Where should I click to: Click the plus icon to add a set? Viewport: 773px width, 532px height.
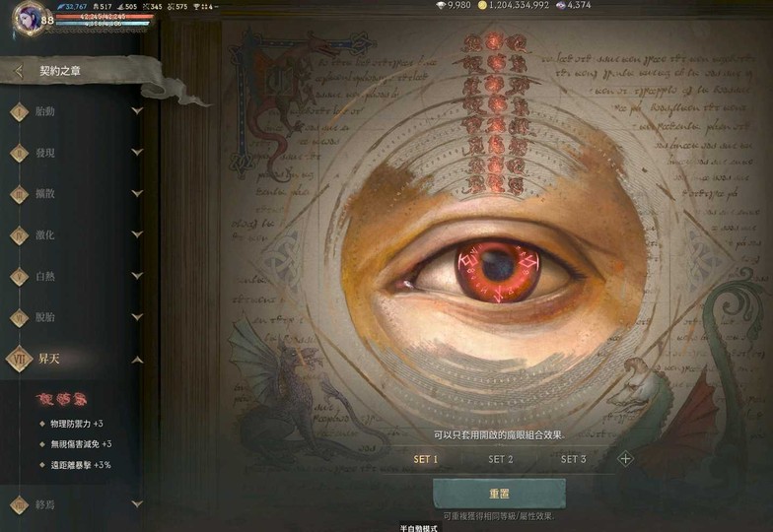[624, 458]
